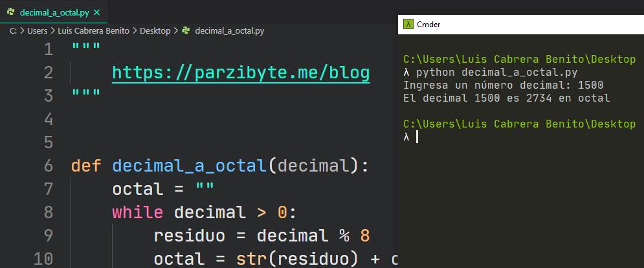Expand the 'Users' breadcrumb folder
The width and height of the screenshot is (644, 268).
pyautogui.click(x=38, y=30)
